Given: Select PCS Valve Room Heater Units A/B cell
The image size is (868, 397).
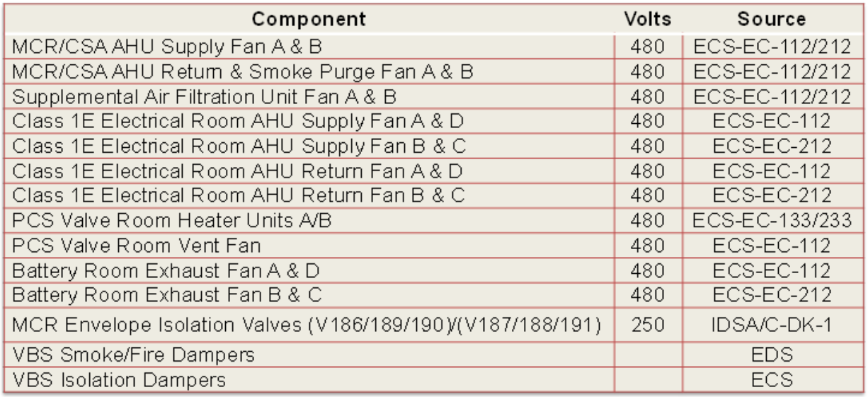Looking at the screenshot, I should [x=309, y=220].
